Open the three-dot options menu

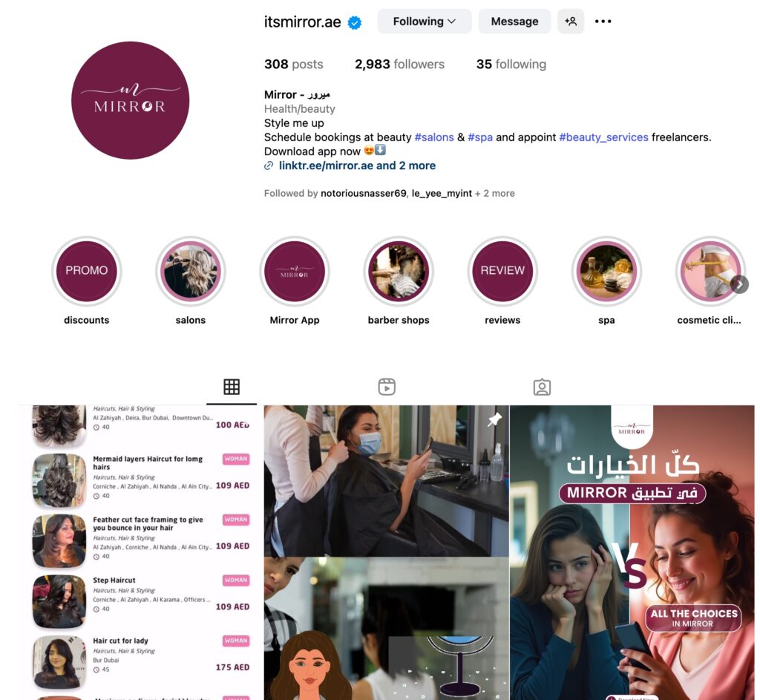tap(603, 22)
